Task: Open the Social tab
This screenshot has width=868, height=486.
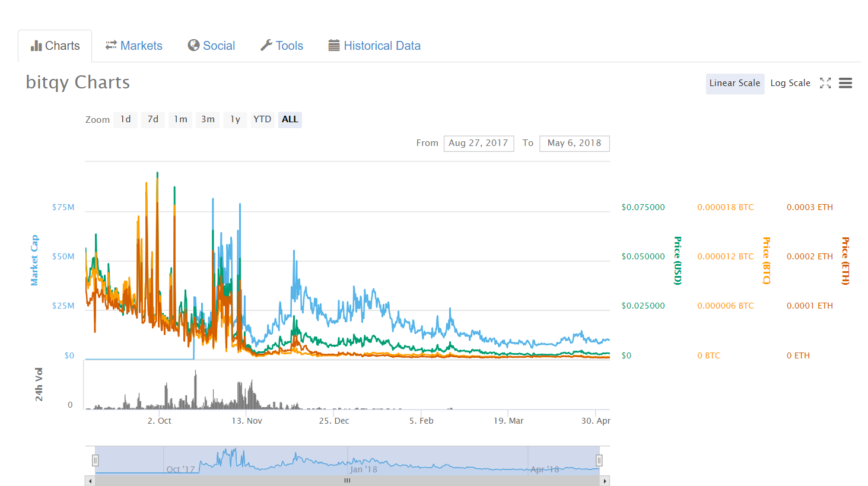Action: pos(211,46)
